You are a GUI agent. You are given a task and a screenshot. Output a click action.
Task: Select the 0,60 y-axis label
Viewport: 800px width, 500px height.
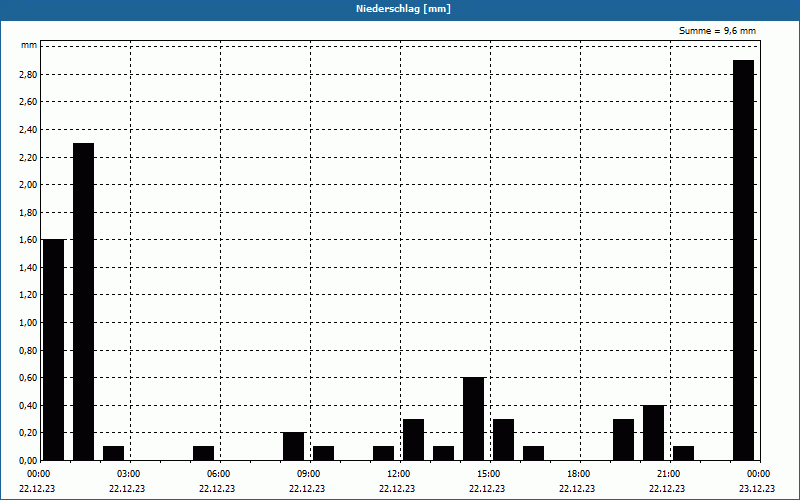[28, 378]
